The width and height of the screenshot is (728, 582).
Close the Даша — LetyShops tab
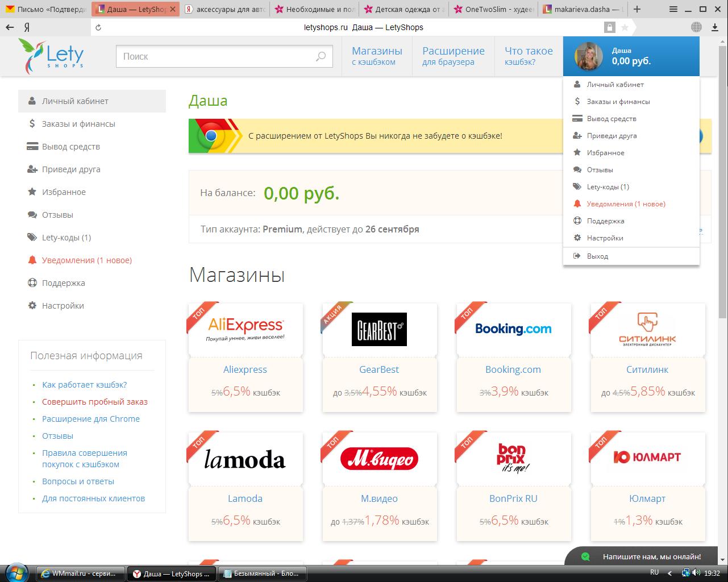(173, 9)
